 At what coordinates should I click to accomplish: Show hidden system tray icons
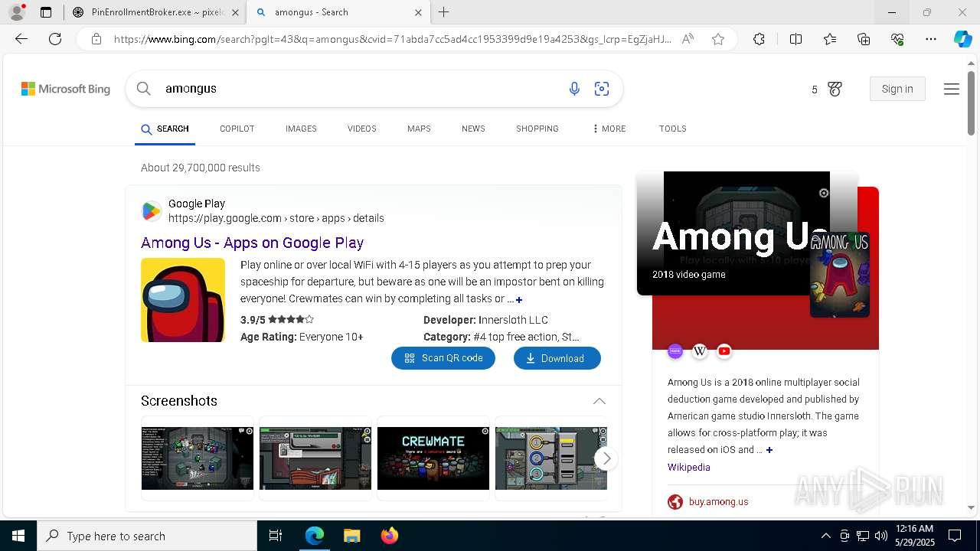pyautogui.click(x=825, y=536)
